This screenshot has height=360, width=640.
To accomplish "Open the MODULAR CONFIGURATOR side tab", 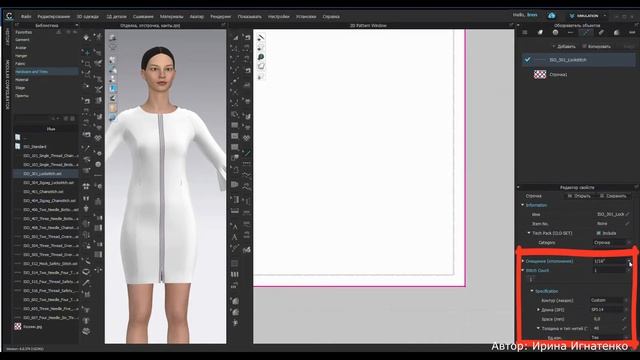I will (7, 84).
